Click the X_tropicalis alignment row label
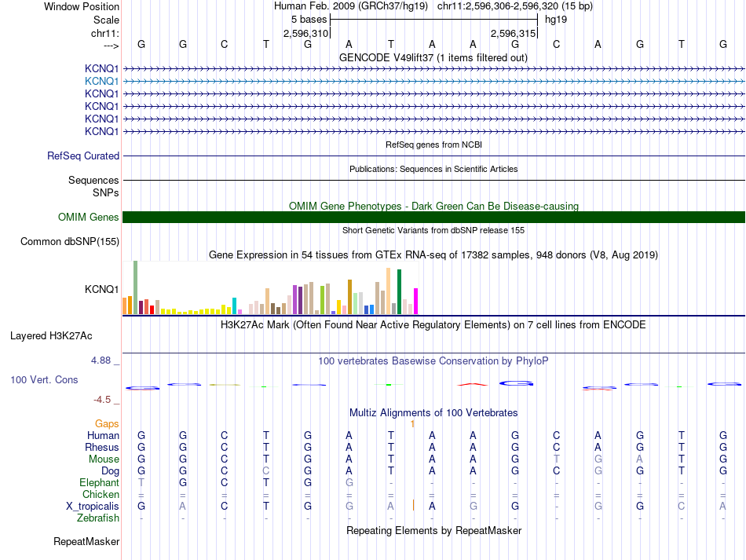Viewport: 746px width, 560px height. [x=93, y=507]
